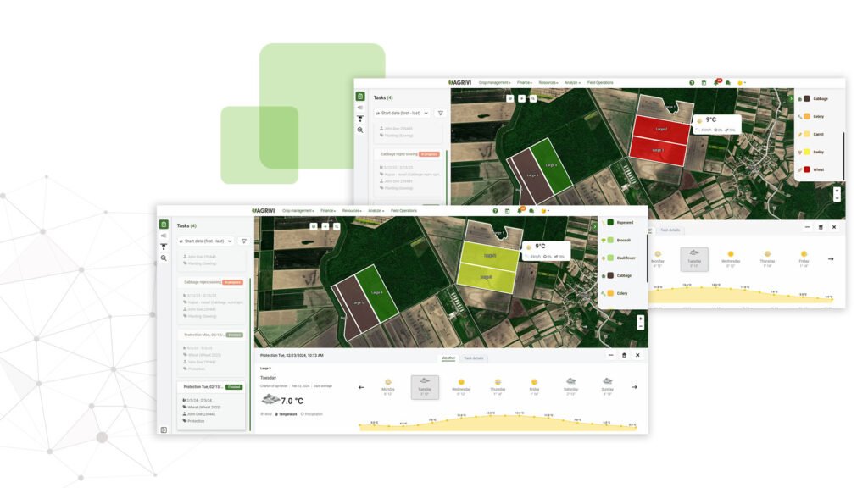Click magnifier search icon in front sidebar
The image size is (868, 488).
point(164,258)
